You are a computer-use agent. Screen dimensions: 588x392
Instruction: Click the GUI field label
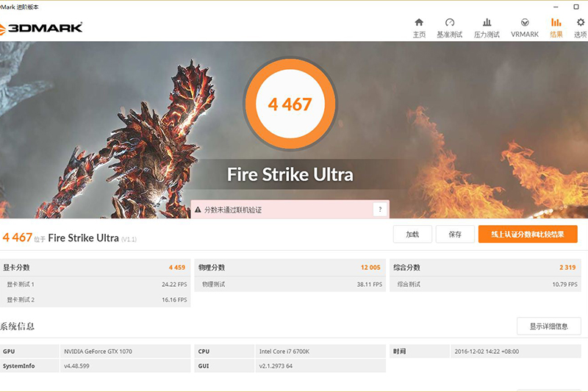(x=204, y=366)
